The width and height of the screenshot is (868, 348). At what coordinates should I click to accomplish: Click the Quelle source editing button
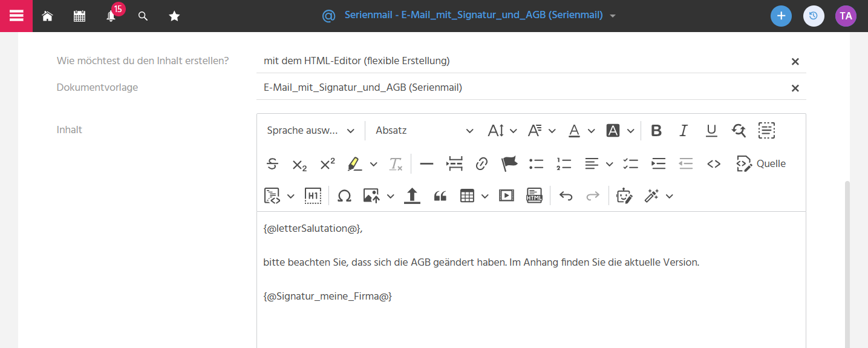[x=761, y=163]
